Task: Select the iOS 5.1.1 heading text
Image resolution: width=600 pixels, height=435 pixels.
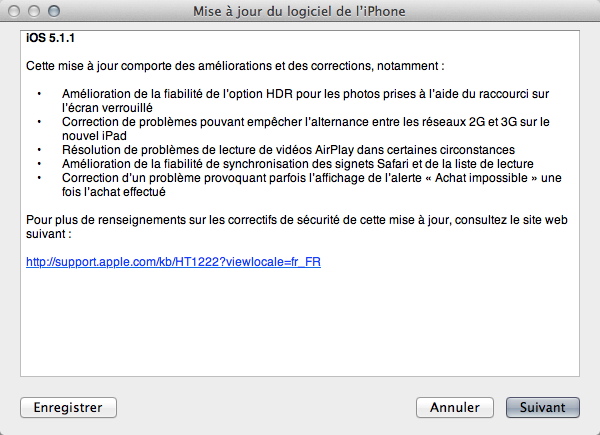Action: click(50, 38)
